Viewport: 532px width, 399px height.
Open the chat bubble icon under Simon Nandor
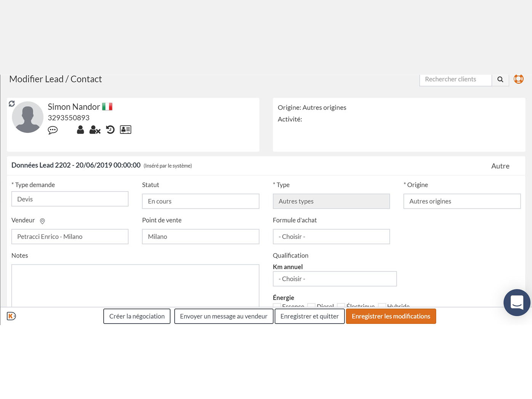53,130
